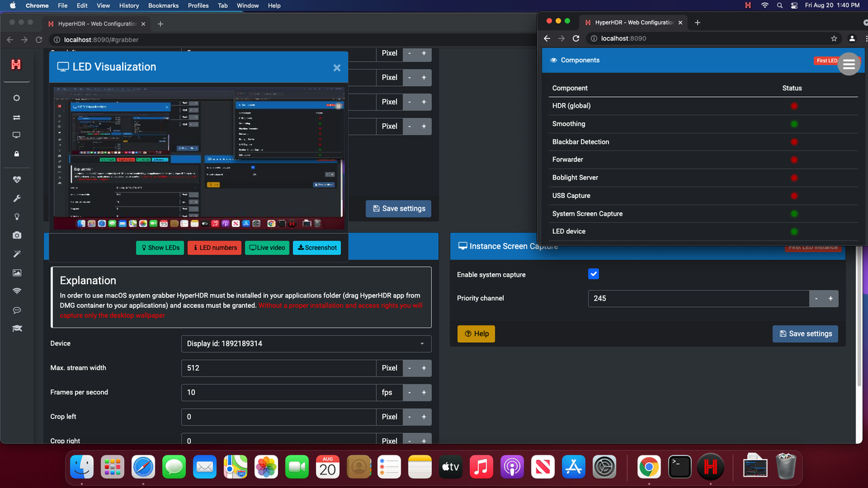Click the HyperHDR logo in the sidebar

pyautogui.click(x=16, y=64)
